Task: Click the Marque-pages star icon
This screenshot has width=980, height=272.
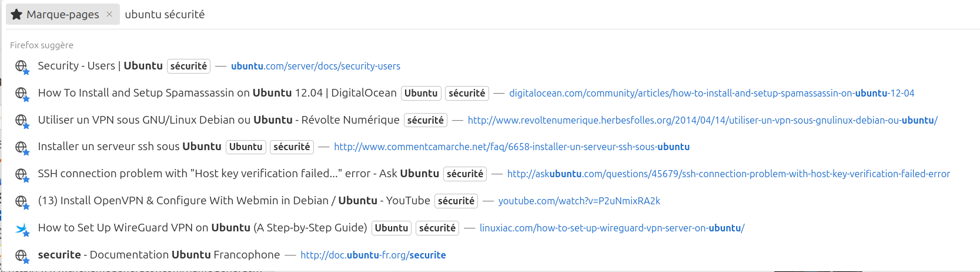Action: tap(16, 14)
